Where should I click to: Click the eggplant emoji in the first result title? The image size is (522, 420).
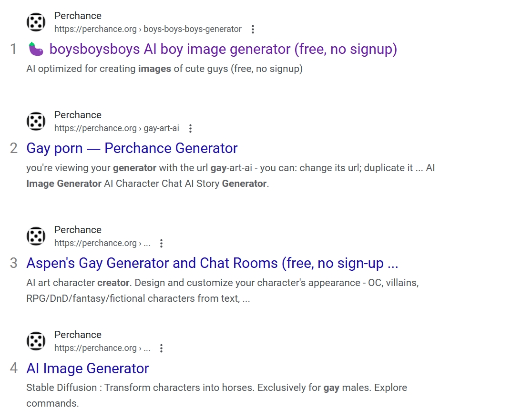(36, 49)
